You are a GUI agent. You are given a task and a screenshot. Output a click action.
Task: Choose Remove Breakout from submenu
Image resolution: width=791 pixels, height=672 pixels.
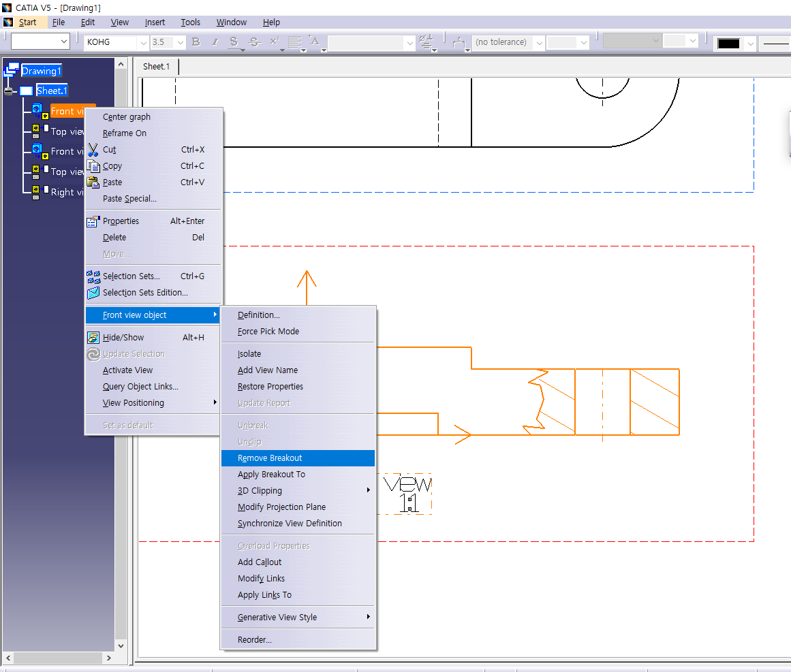pyautogui.click(x=298, y=458)
